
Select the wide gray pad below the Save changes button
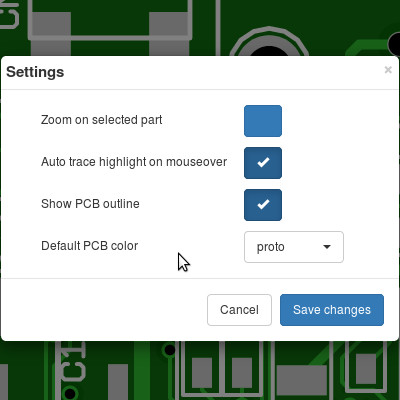coord(301,380)
